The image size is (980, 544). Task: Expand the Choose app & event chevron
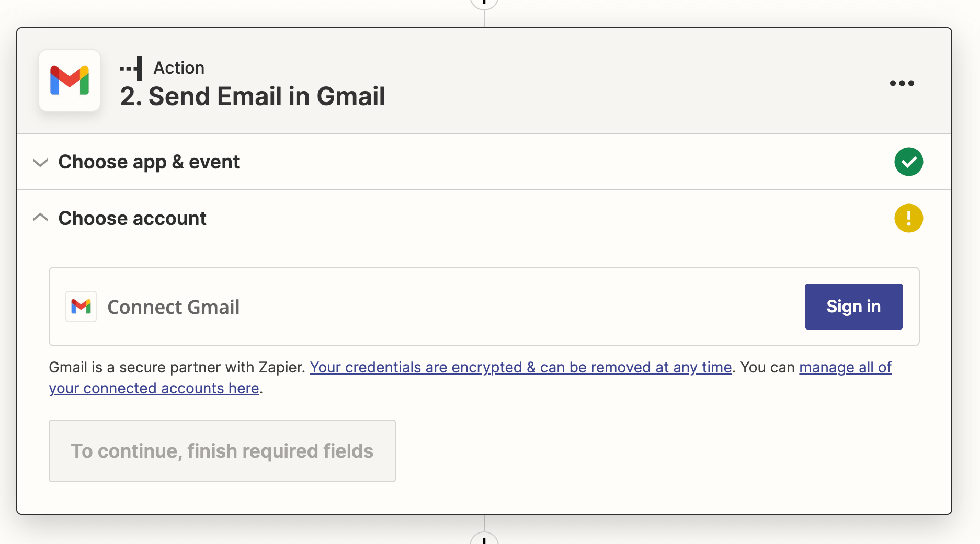[x=40, y=162]
